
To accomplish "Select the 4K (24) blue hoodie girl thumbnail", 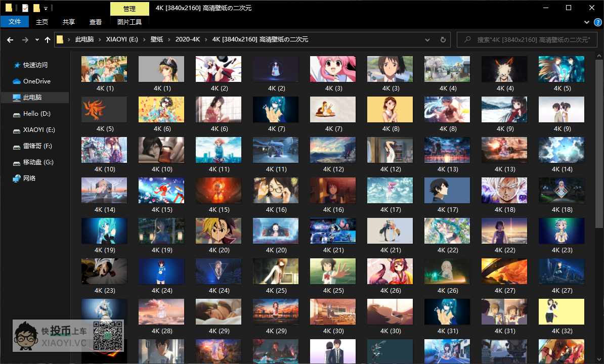I will tap(161, 271).
